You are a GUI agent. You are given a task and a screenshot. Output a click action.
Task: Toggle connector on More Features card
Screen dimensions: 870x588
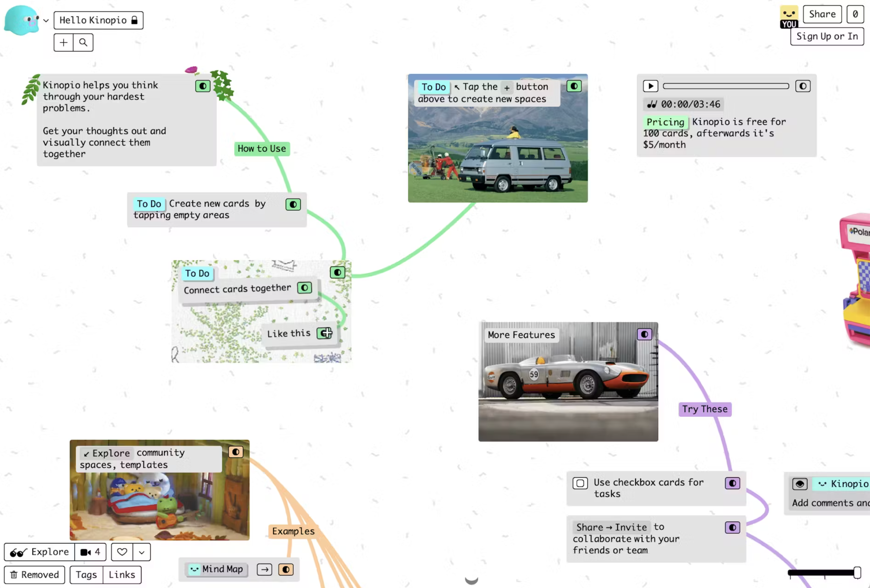(644, 334)
